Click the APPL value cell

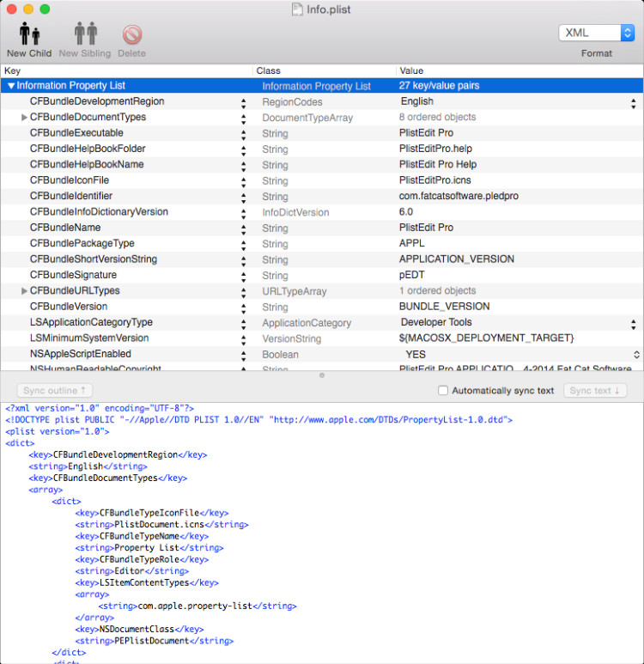tap(411, 243)
